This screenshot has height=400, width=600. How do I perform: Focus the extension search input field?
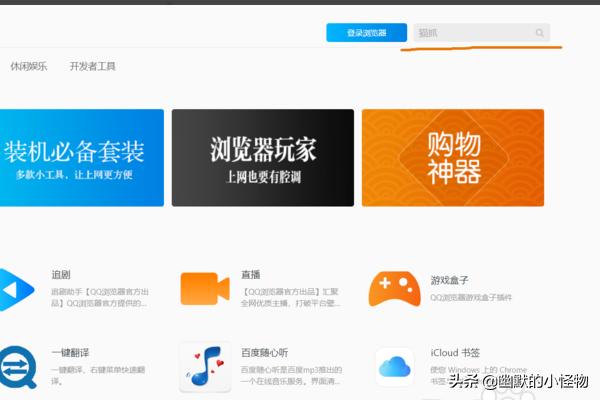[481, 33]
